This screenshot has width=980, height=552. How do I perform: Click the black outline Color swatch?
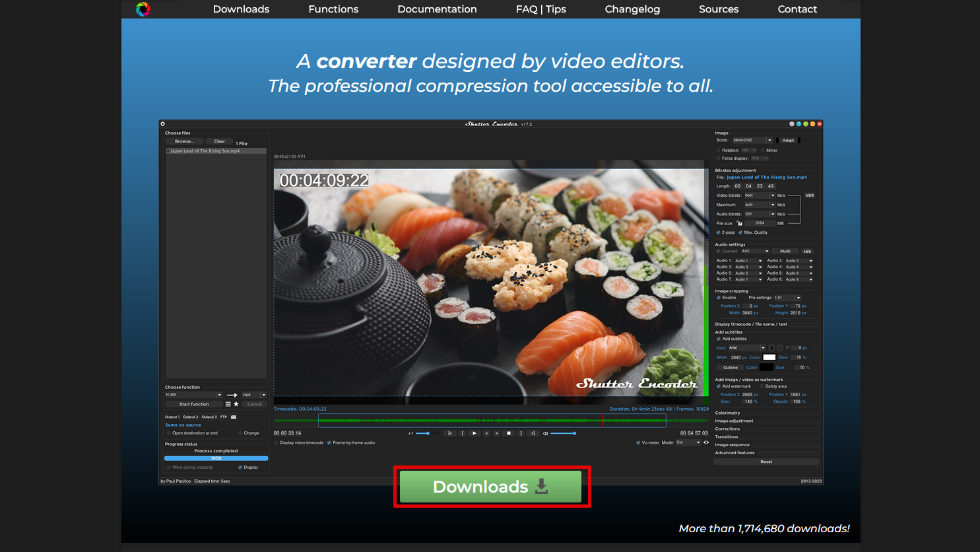tap(766, 367)
